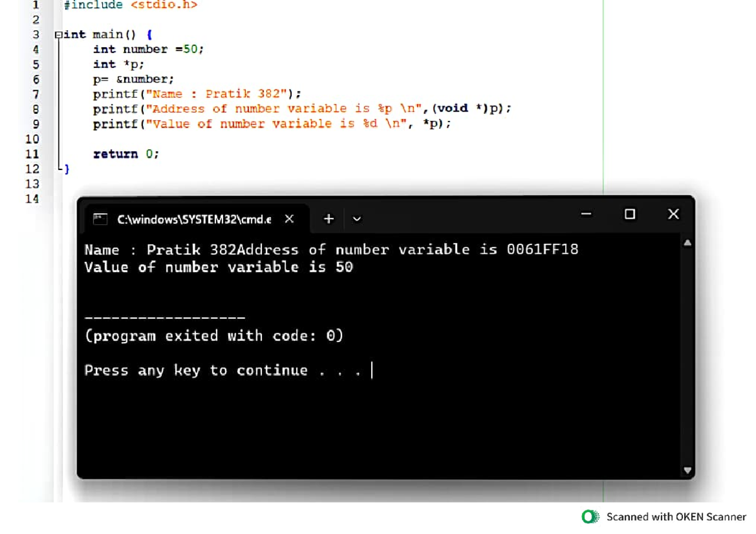Click the printf "Name : Pratik 382" line
The height and width of the screenshot is (534, 756).
click(197, 94)
